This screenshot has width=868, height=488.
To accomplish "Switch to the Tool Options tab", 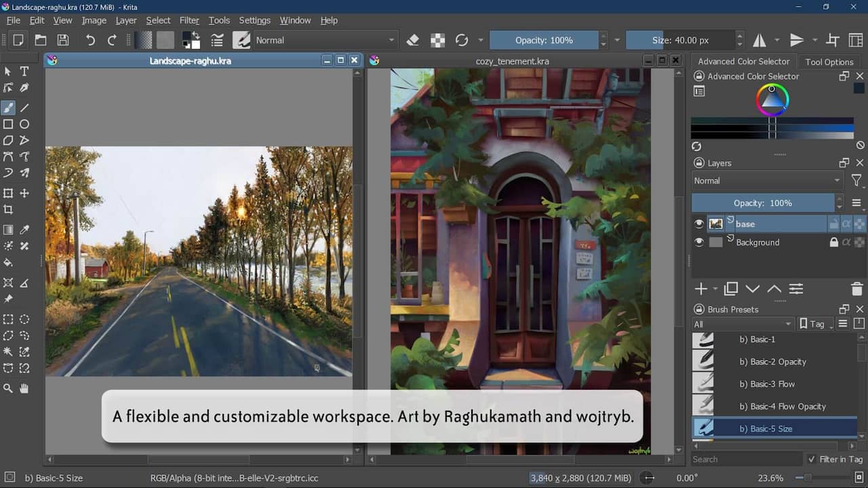I will pyautogui.click(x=829, y=62).
